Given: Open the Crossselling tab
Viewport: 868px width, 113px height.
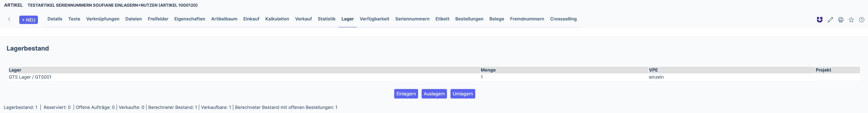Looking at the screenshot, I should [x=563, y=19].
